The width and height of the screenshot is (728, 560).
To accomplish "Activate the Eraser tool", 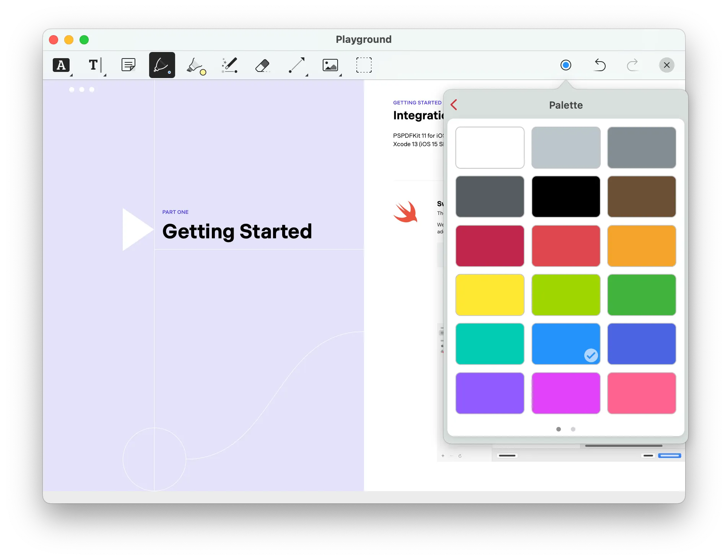I will point(262,65).
